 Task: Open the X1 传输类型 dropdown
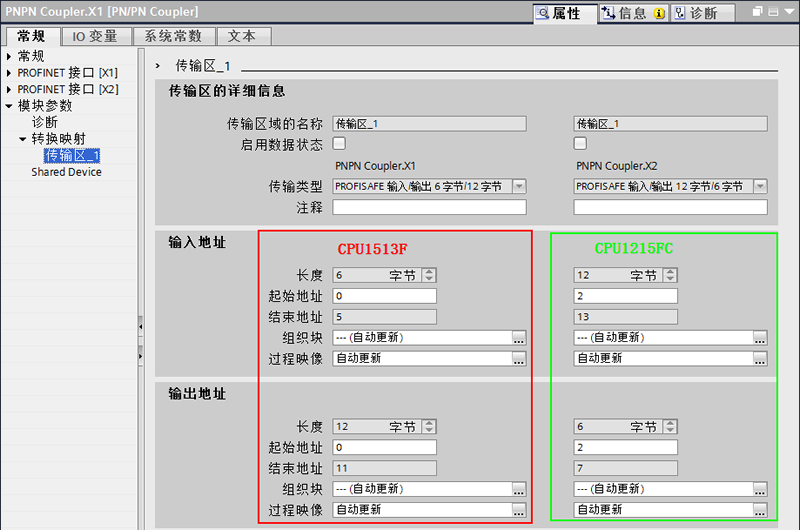(519, 186)
